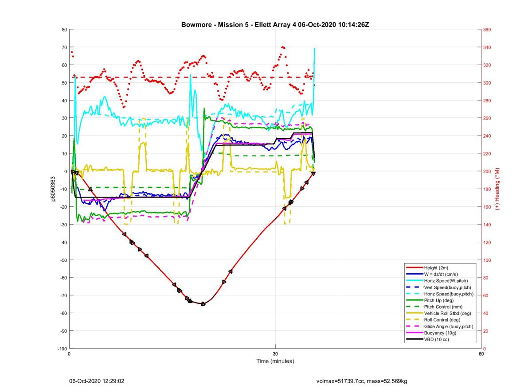
Task: Click the left axis tick label "-30"
Action: tap(63, 225)
